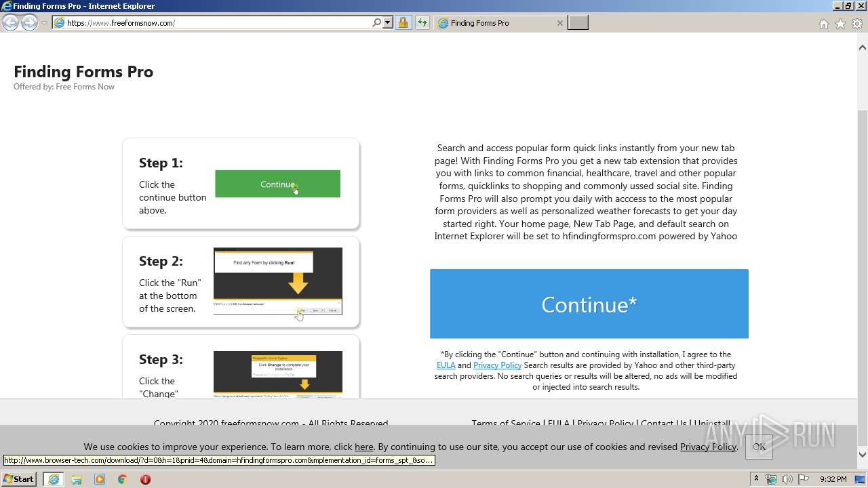Click scrollbar up arrow
The width and height of the screenshot is (868, 488).
(x=863, y=47)
